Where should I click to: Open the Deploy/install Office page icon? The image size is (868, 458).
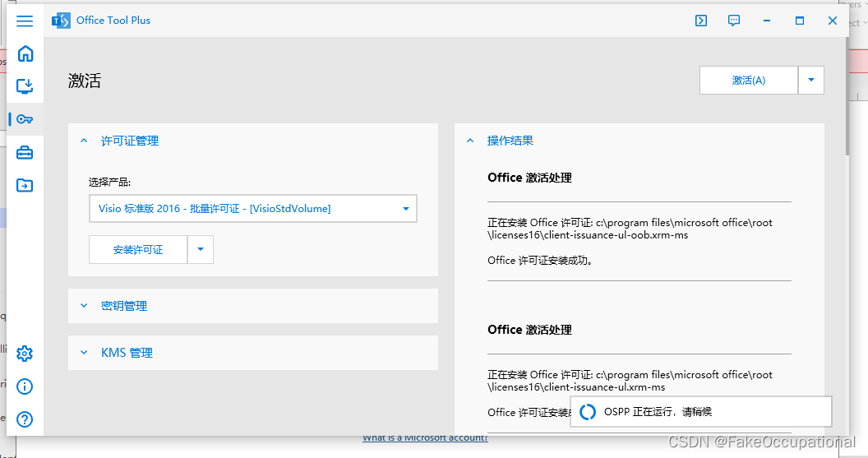tap(25, 86)
